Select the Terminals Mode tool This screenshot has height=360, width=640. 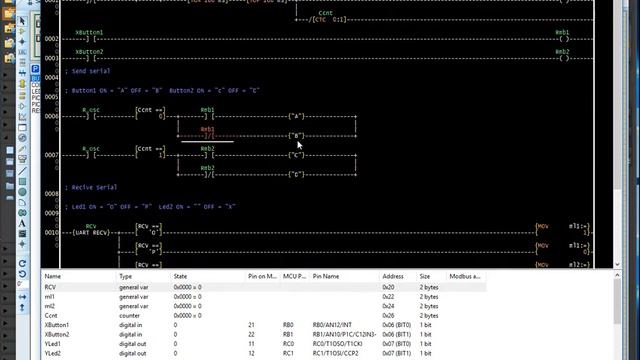click(22, 96)
